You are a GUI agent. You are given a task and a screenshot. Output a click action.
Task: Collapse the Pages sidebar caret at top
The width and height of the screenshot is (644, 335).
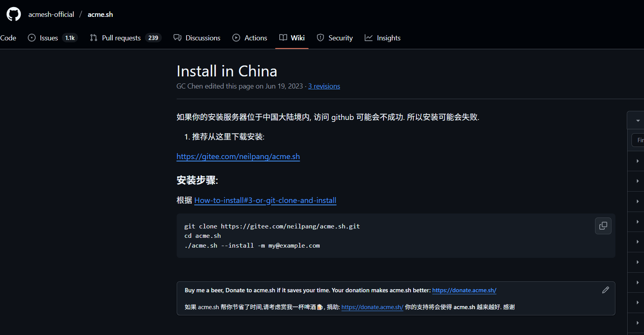click(x=638, y=121)
